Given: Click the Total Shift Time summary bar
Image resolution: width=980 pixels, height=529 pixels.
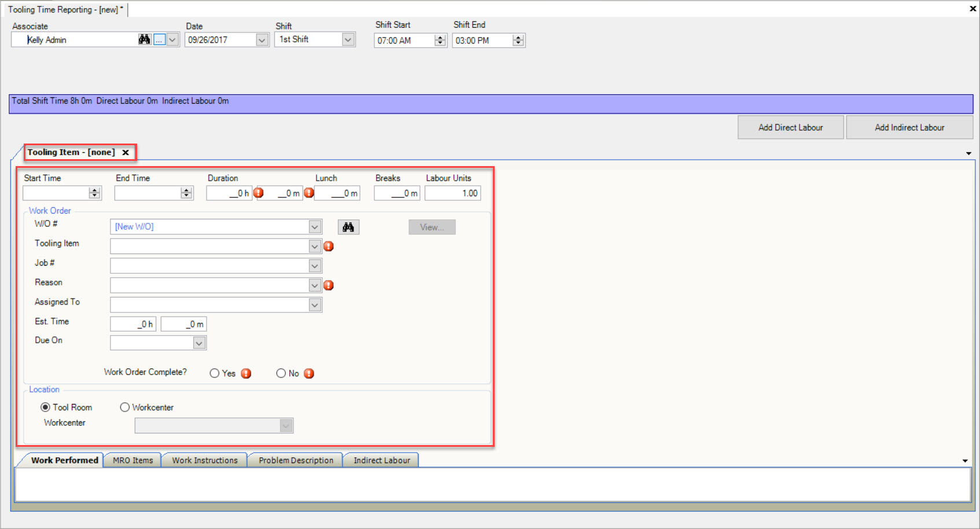Looking at the screenshot, I should pyautogui.click(x=491, y=104).
